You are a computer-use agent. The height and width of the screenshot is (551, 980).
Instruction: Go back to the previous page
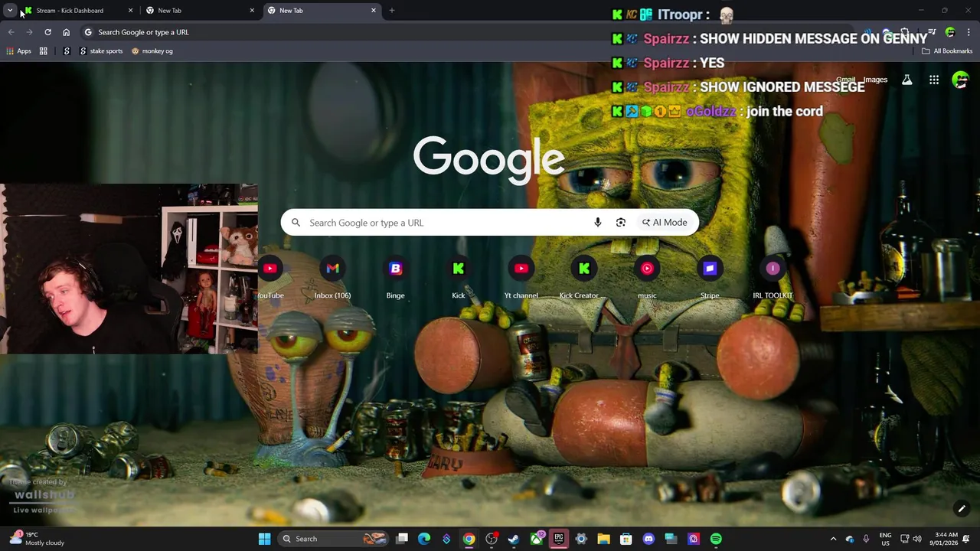[11, 32]
